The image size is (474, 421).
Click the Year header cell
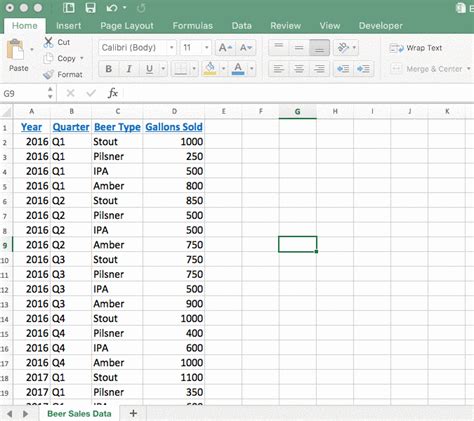32,127
